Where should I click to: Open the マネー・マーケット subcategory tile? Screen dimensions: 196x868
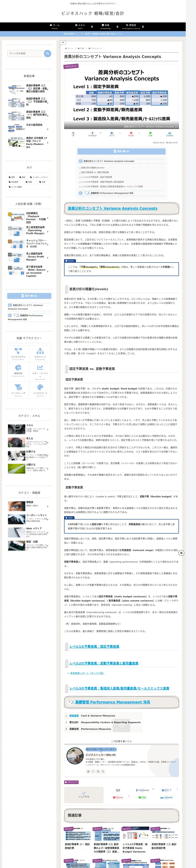pyautogui.click(x=40, y=372)
